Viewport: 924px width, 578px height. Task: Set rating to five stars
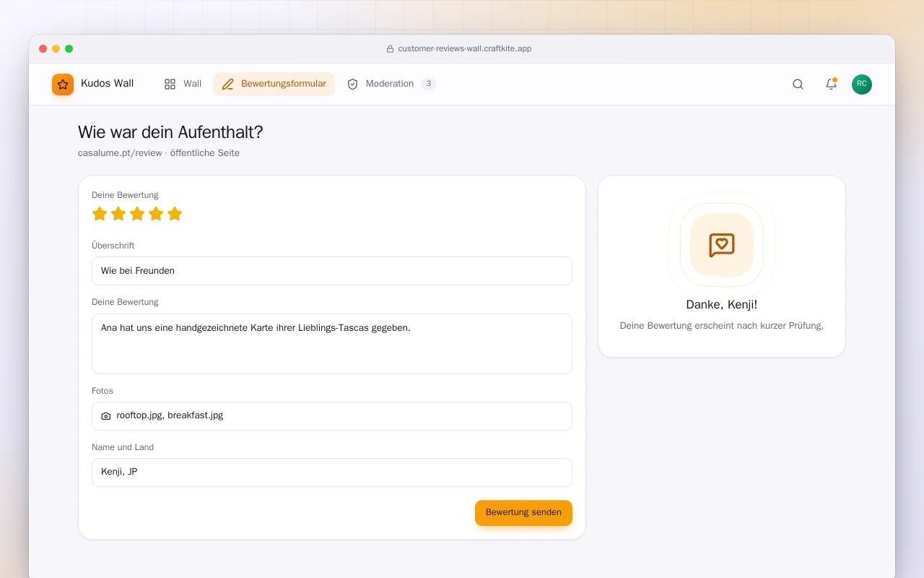(175, 214)
